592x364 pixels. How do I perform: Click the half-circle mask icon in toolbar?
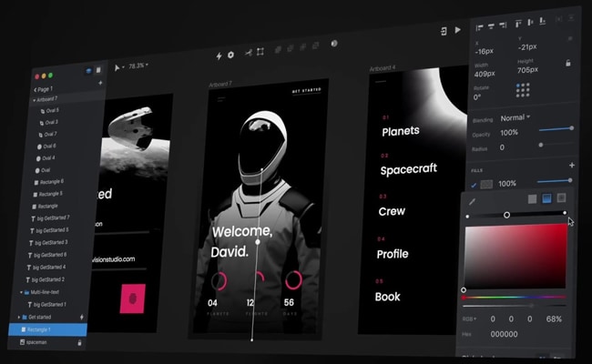click(334, 44)
